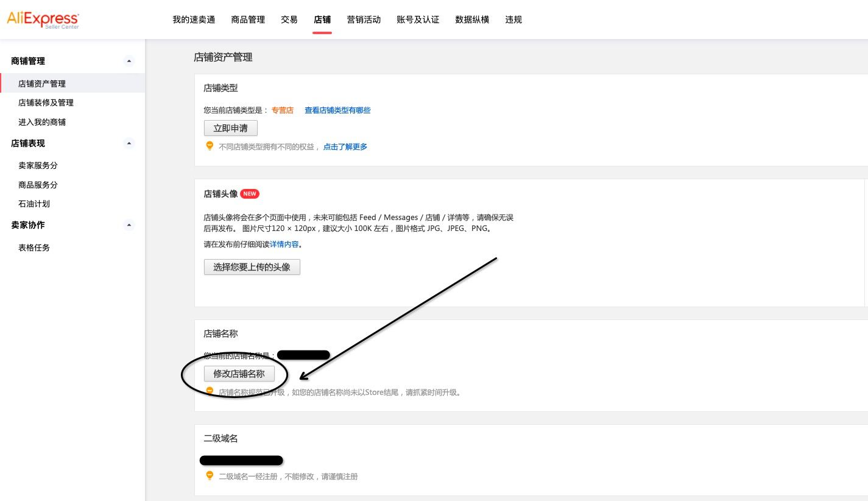Click the 选择您要上传的头像 button
Screen dimensions: 868x501
[x=252, y=267]
